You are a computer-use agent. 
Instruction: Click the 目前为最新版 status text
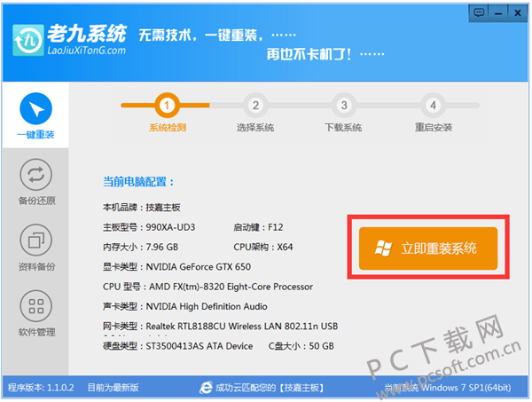coord(113,388)
